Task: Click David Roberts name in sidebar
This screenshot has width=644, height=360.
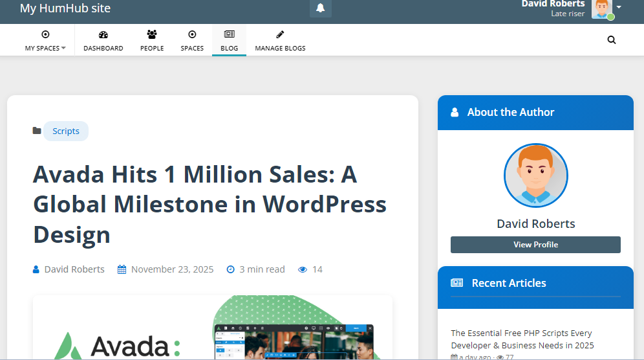Action: (x=536, y=224)
